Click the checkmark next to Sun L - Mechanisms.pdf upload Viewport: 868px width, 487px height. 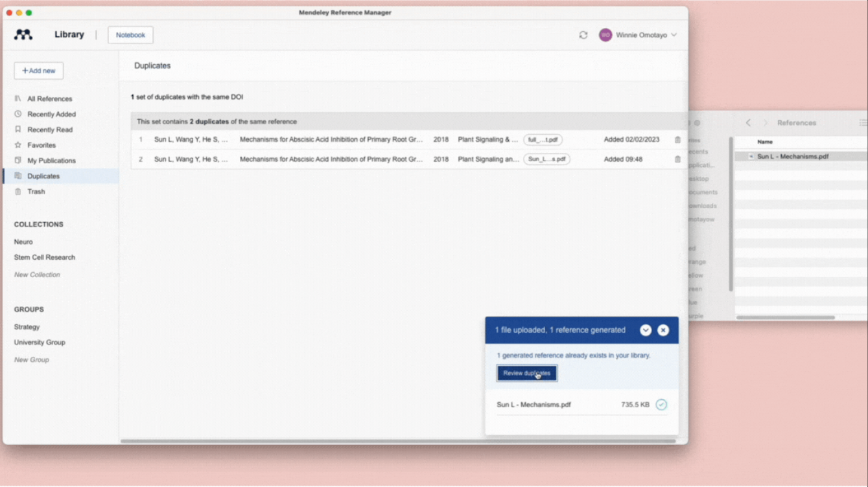[x=661, y=405]
